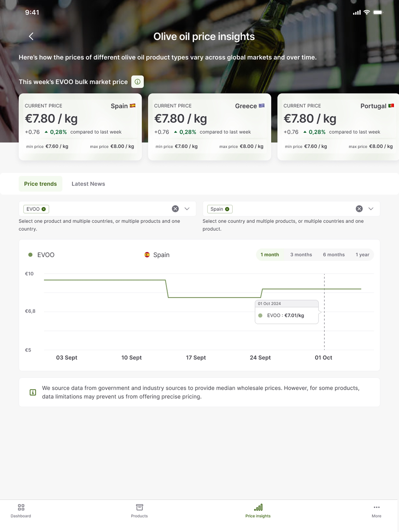Click the 01 Oct axis label
399x532 pixels.
(x=323, y=358)
